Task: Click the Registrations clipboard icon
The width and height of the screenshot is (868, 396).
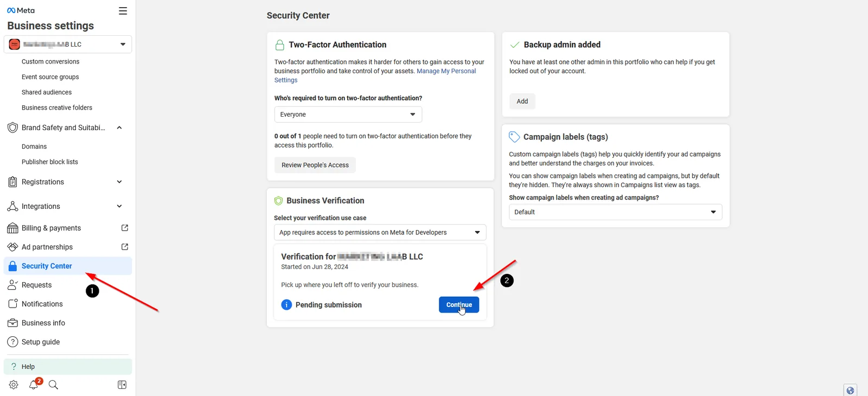Action: pyautogui.click(x=12, y=182)
